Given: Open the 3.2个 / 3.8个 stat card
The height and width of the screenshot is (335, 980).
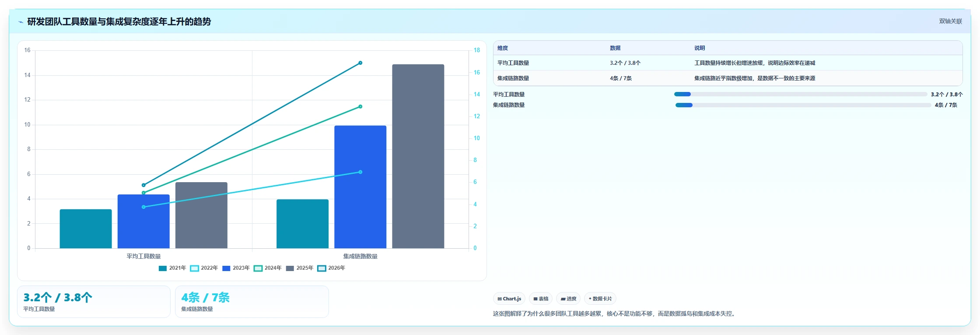Looking at the screenshot, I should click(x=94, y=302).
